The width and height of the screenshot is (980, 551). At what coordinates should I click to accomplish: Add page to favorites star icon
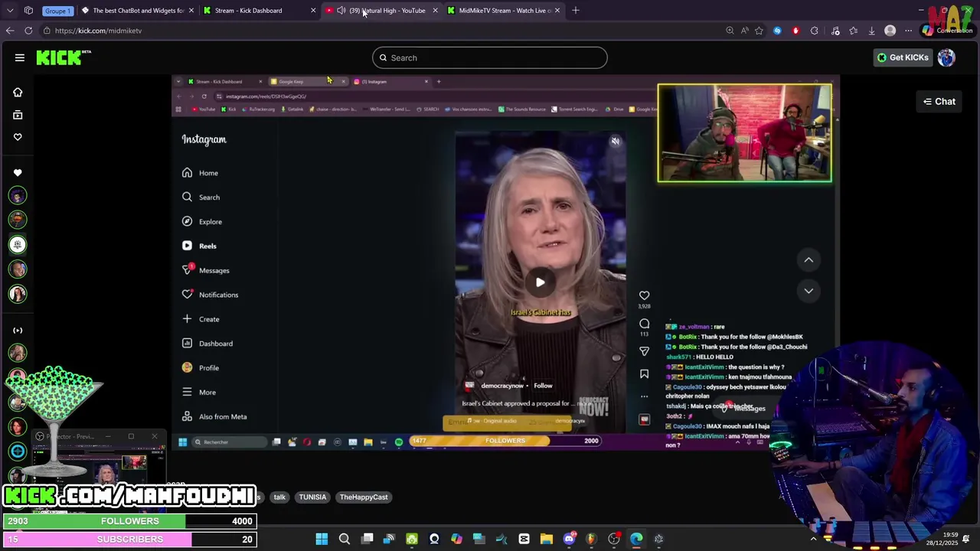coord(759,31)
